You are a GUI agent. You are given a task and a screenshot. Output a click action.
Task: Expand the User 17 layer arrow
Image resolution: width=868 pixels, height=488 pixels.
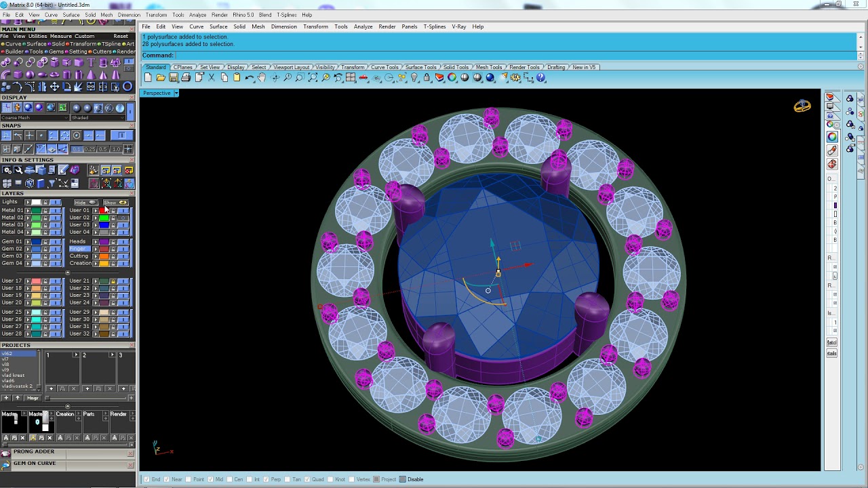tap(28, 281)
